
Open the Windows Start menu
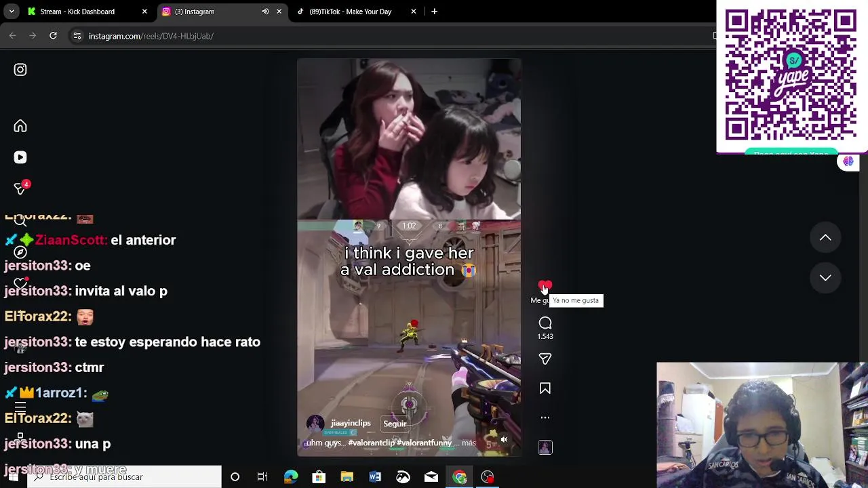tap(13, 477)
